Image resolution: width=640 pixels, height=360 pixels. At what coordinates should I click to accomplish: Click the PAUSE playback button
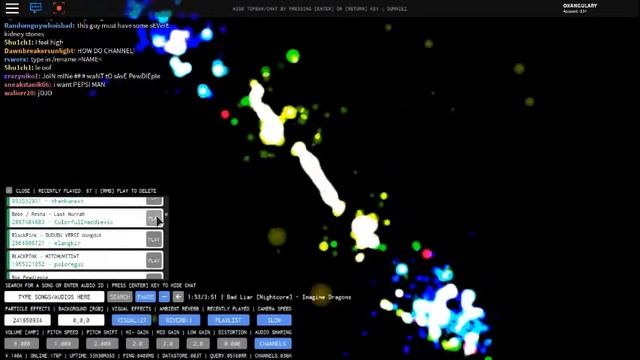145,297
